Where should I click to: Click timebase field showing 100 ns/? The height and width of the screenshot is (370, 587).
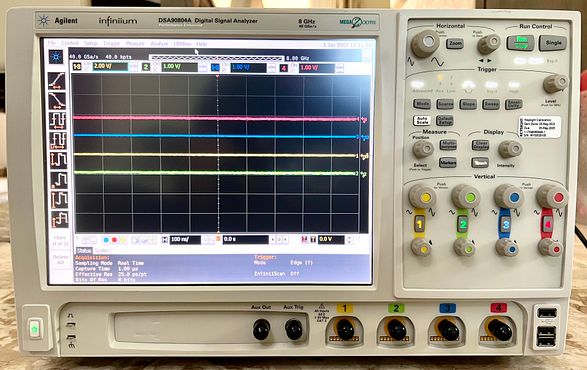(185, 239)
